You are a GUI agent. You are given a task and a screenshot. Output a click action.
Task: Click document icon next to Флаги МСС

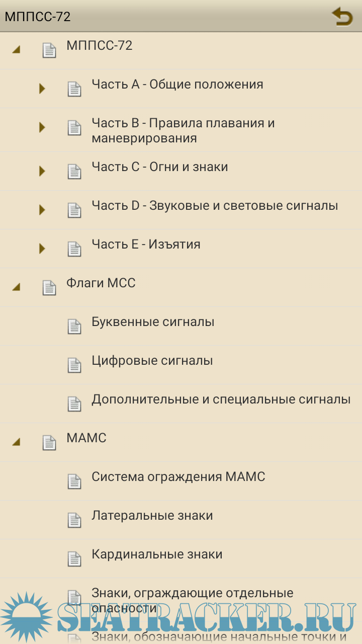(x=49, y=287)
